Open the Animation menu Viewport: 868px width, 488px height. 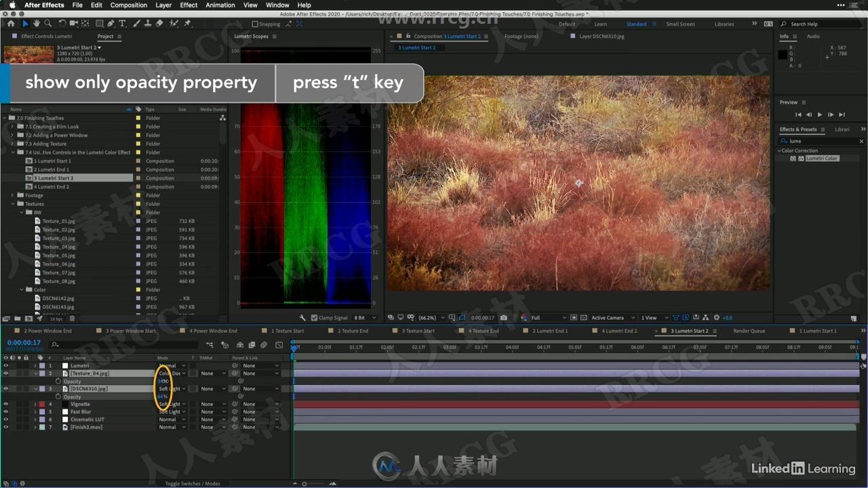[x=220, y=5]
